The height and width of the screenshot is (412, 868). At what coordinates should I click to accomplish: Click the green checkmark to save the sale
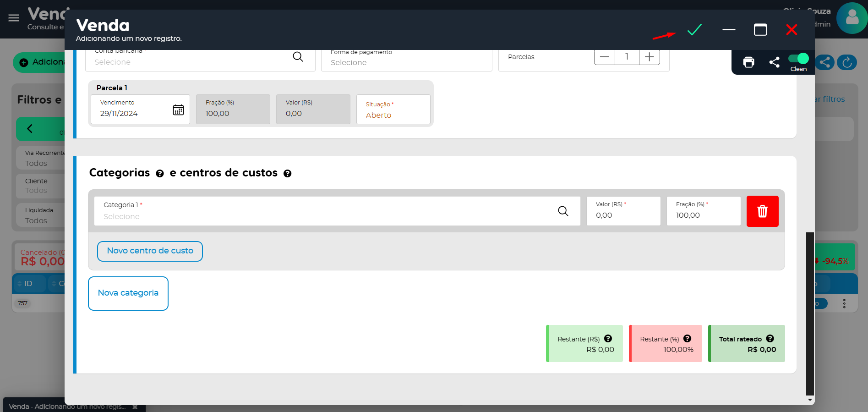[694, 30]
